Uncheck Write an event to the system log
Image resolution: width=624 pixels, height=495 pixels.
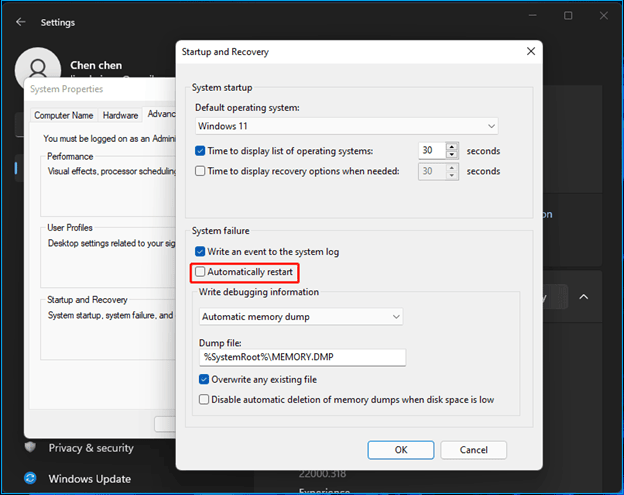tap(200, 251)
